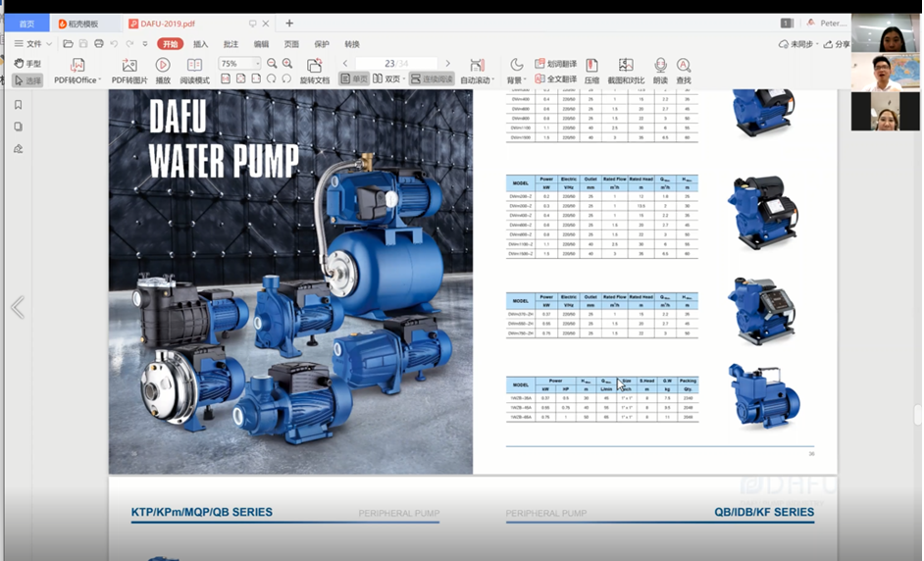This screenshot has height=561, width=924.
Task: Go to the previous page arrow
Action: 345,63
